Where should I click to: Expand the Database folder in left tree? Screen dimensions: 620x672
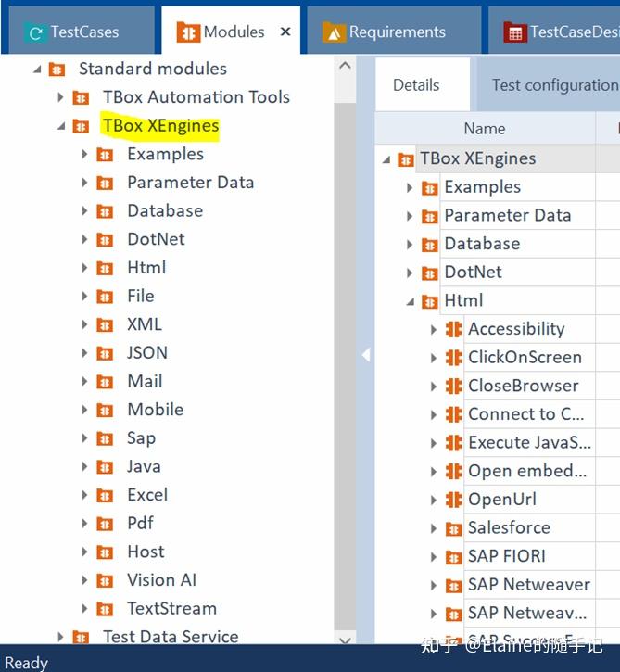click(x=84, y=211)
